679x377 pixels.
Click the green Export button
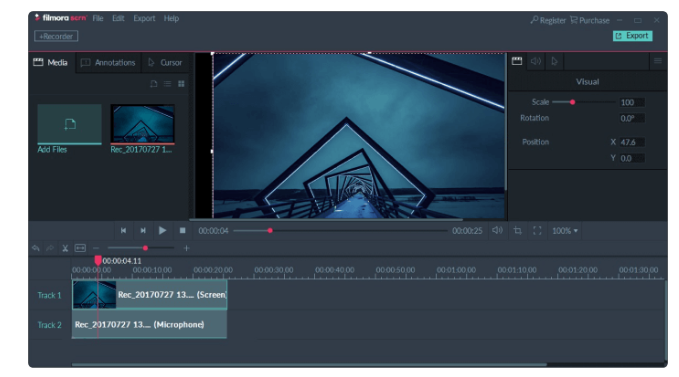click(633, 36)
